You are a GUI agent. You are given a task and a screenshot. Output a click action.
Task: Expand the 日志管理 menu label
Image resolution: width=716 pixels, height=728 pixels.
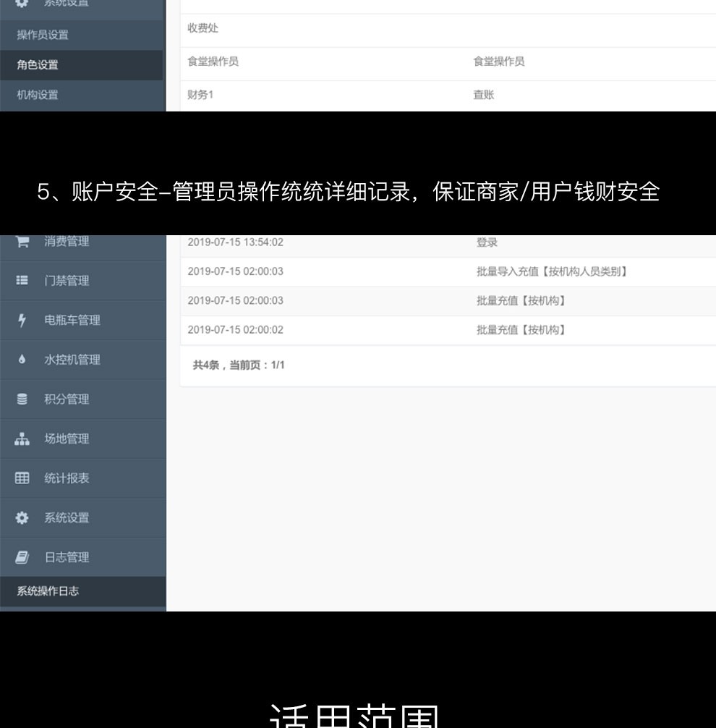tap(67, 557)
